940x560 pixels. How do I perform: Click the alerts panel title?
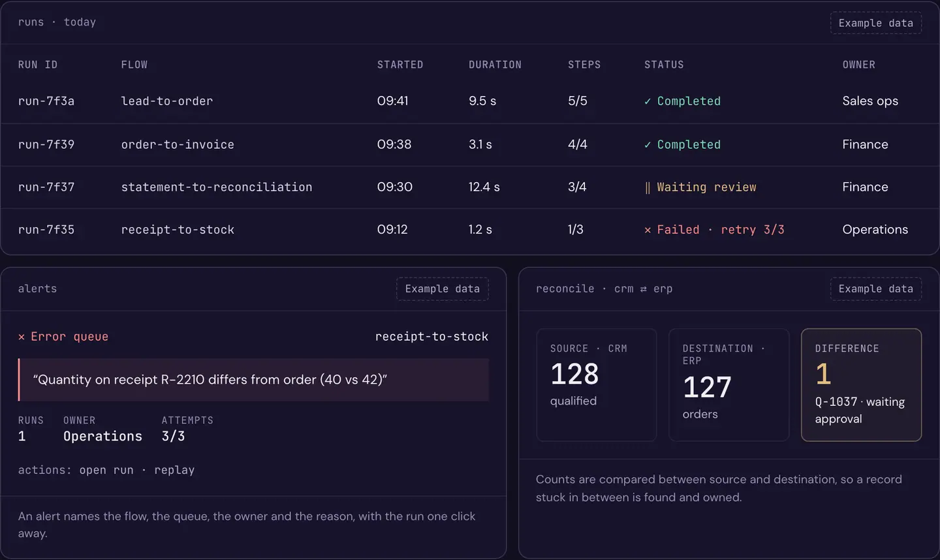coord(37,288)
